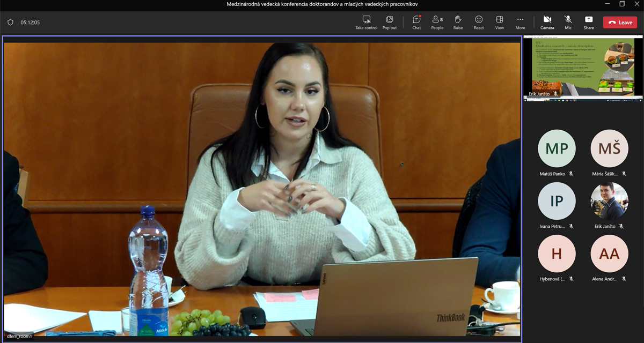The height and width of the screenshot is (343, 644).
Task: Open the meeting Chat panel
Action: click(x=416, y=22)
